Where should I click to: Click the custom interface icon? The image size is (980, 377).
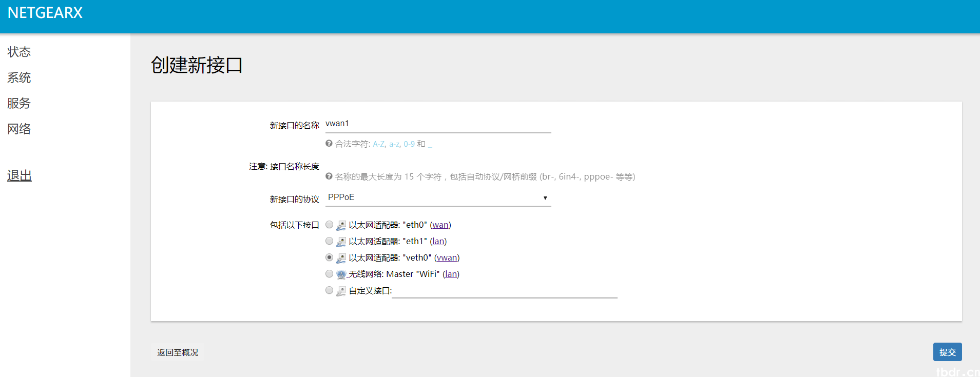click(x=341, y=291)
